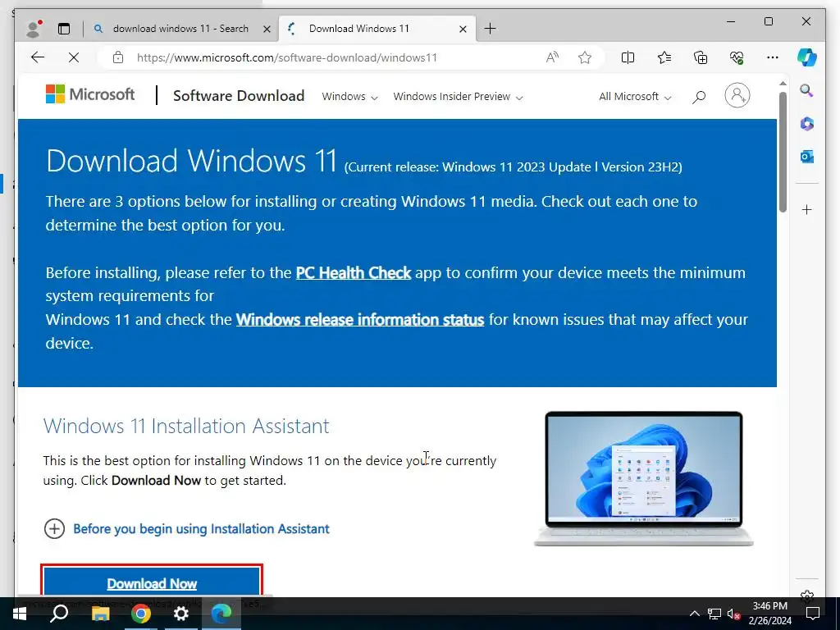Viewport: 840px width, 630px height.
Task: Close the Download Windows 11 tab
Action: point(463,29)
